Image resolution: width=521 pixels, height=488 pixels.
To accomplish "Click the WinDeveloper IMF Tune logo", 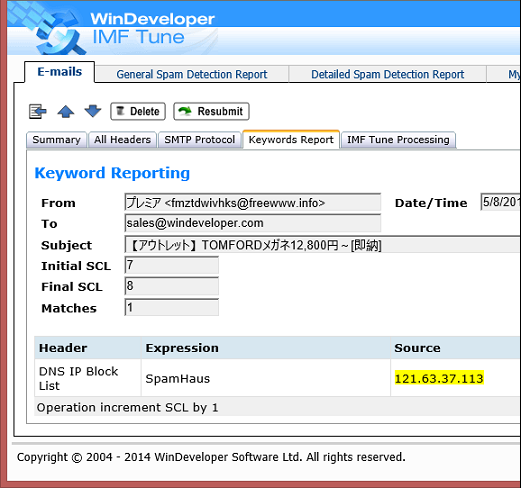I will point(113,28).
